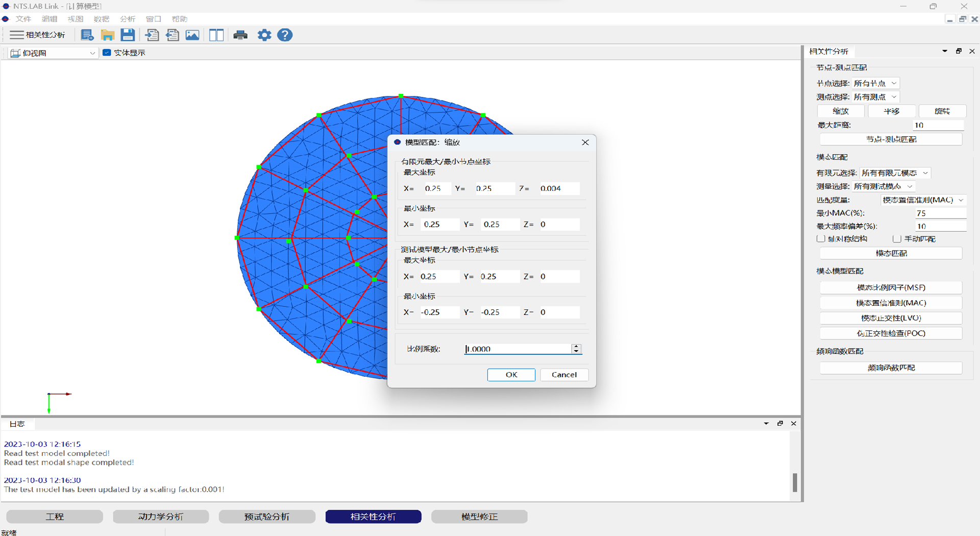980x536 pixels.
Task: Switch to the 模型修正 tab
Action: (479, 517)
